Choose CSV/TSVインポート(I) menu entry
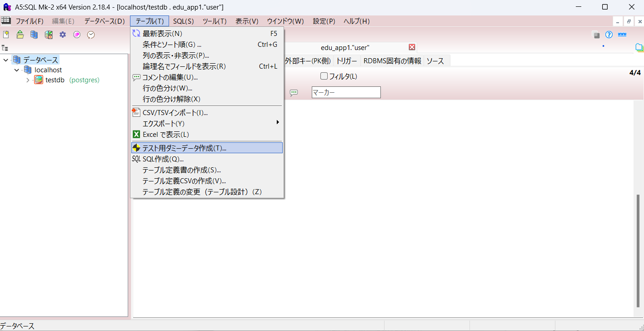Viewport: 644px width, 331px height. (x=207, y=113)
